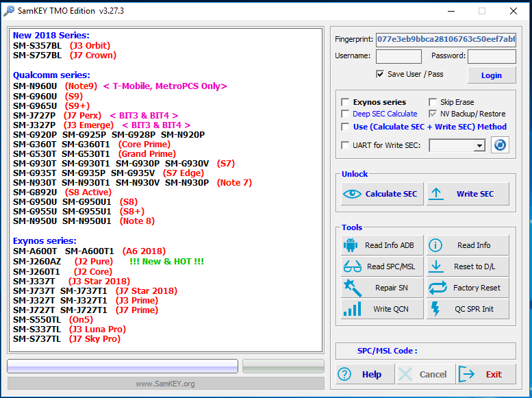Click the 'SM-G892U' model text
Screen dimensions: 532x398
click(x=35, y=192)
